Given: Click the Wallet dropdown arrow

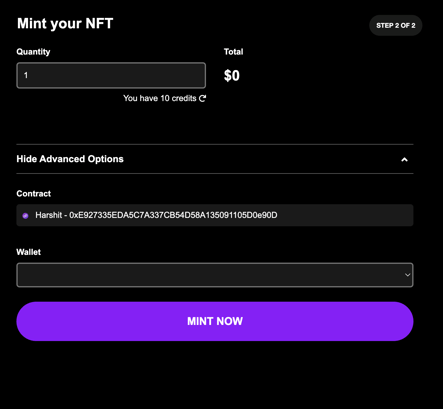Looking at the screenshot, I should (x=407, y=275).
